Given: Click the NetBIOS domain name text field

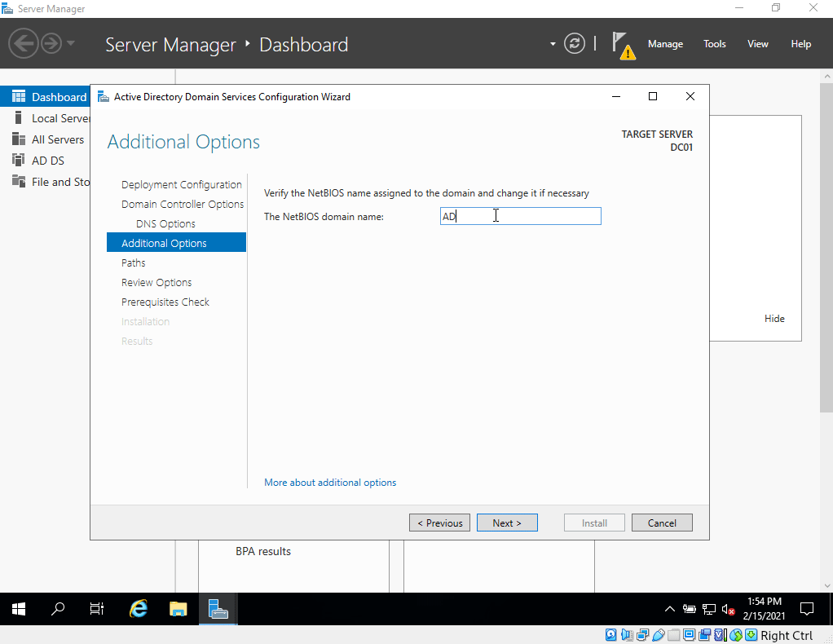Looking at the screenshot, I should [x=520, y=216].
